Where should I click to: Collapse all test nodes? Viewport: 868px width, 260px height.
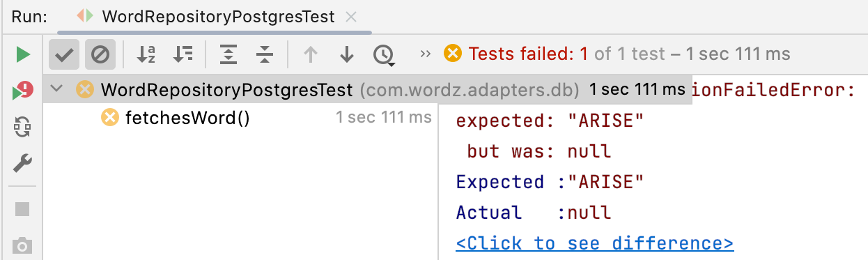coord(264,54)
